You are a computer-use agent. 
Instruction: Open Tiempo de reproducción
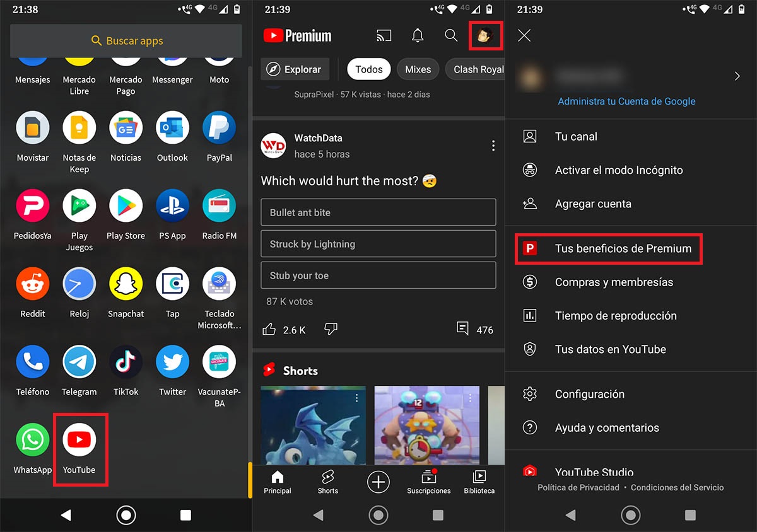[x=631, y=316]
